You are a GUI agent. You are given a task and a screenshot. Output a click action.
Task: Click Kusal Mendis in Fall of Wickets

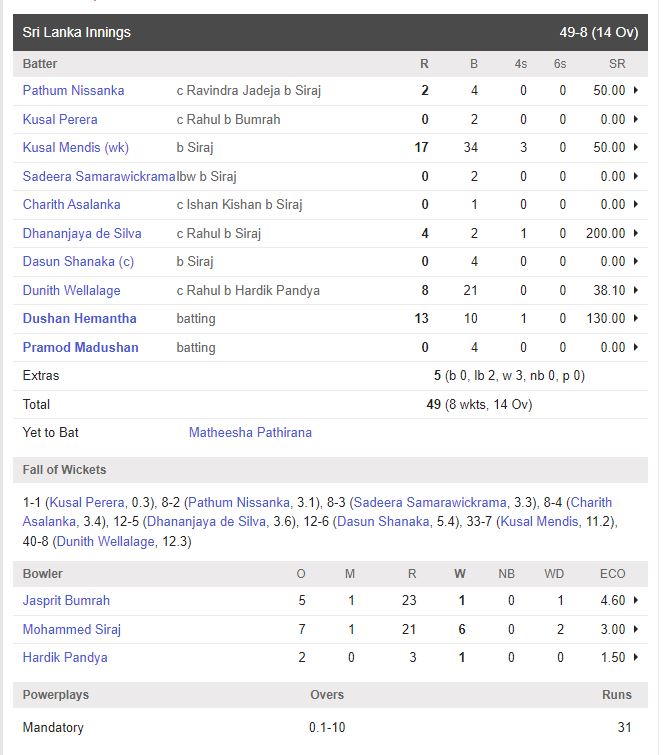[x=539, y=522]
